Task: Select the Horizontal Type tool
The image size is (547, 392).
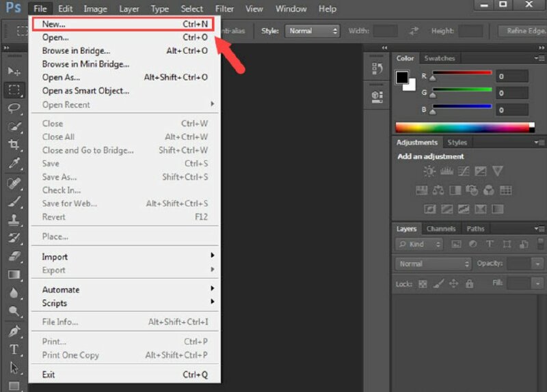Action: 14,349
